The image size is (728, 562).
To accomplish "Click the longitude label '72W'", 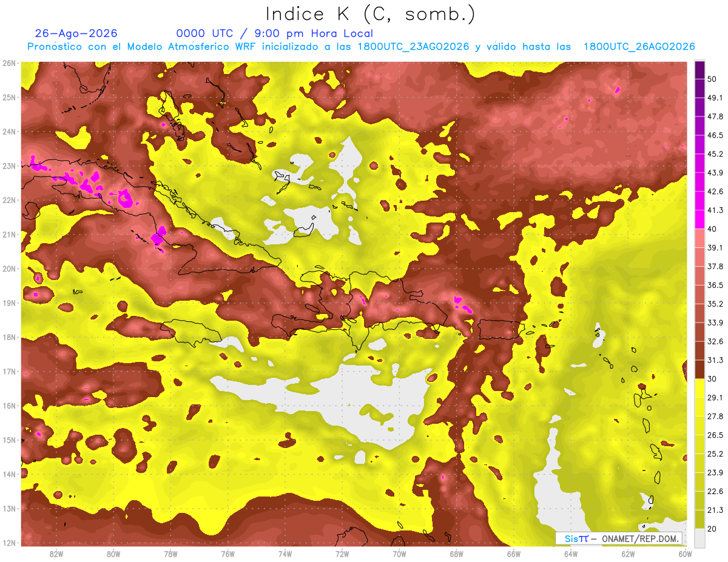I will coord(342,554).
